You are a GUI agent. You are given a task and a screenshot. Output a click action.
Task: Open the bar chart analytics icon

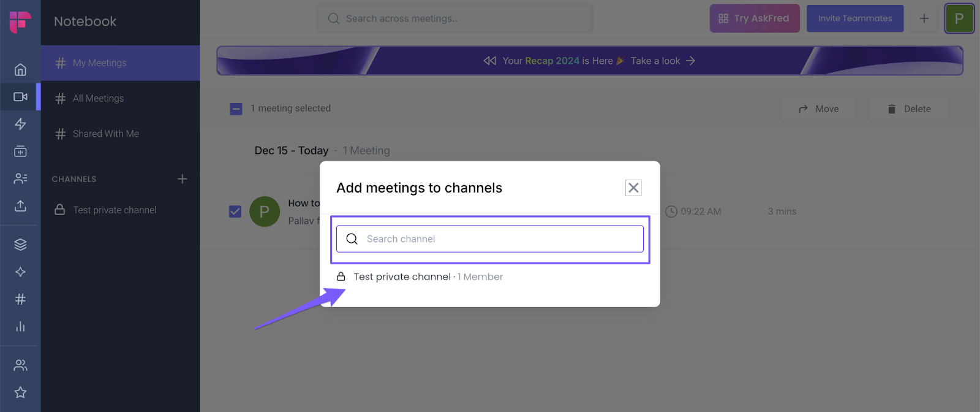point(20,327)
